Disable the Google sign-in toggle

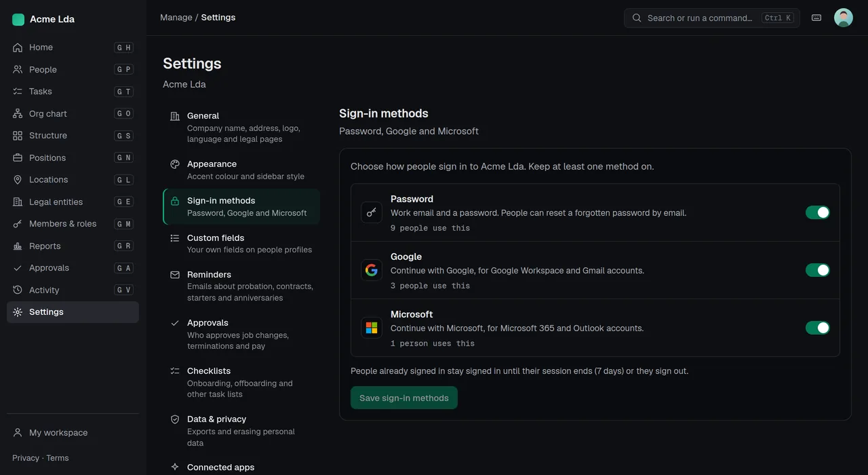817,270
